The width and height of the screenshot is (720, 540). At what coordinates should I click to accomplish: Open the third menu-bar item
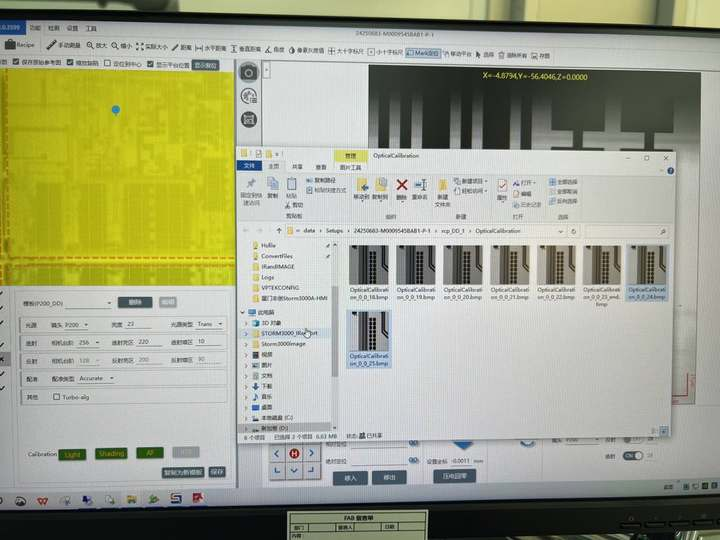pyautogui.click(x=73, y=28)
